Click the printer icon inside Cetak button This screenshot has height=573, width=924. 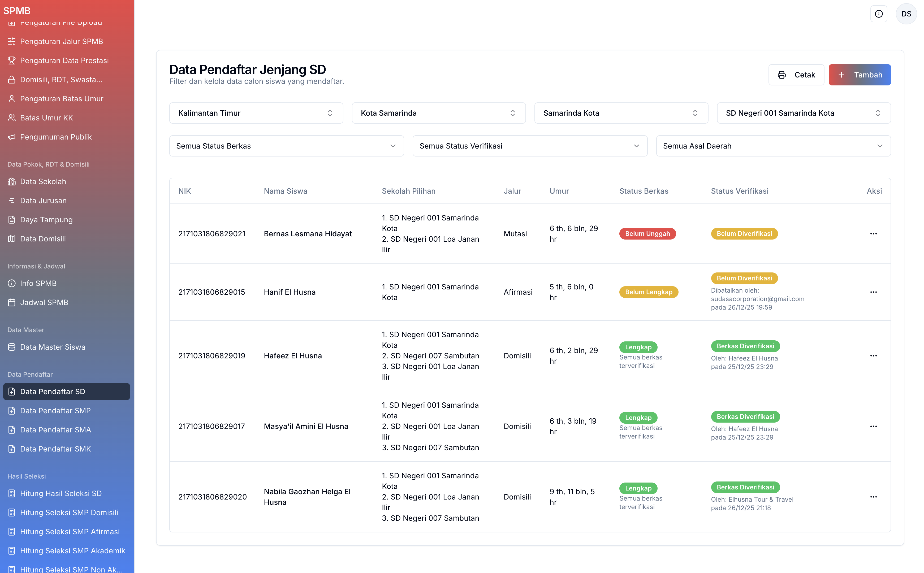[x=782, y=75]
